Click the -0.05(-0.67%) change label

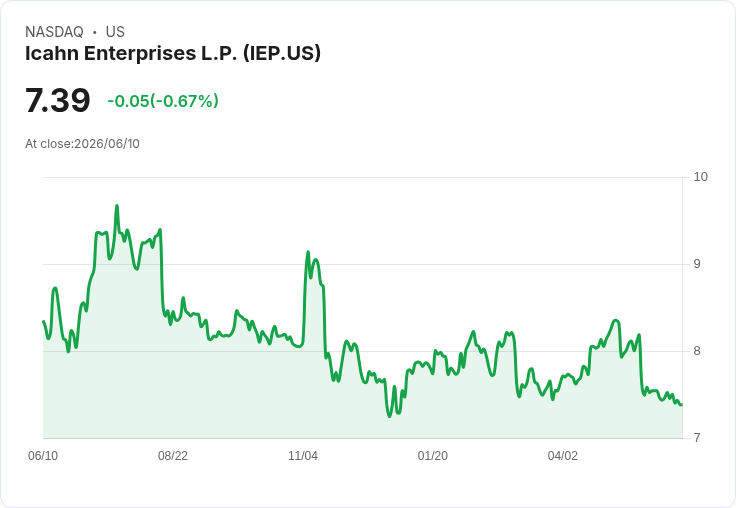coord(163,101)
